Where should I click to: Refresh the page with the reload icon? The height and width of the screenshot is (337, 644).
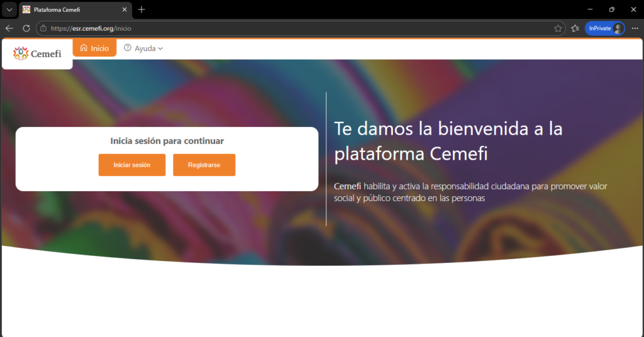[26, 28]
